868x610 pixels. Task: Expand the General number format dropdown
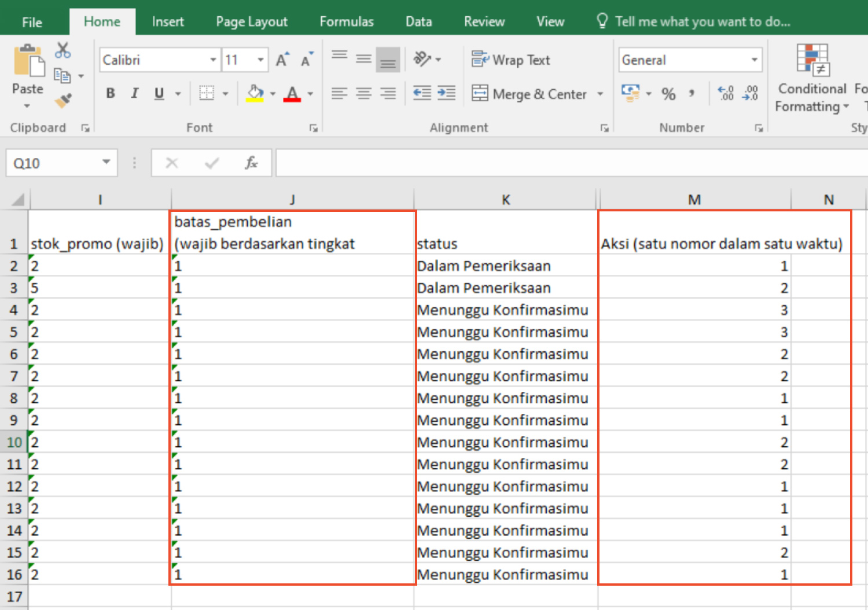(754, 60)
